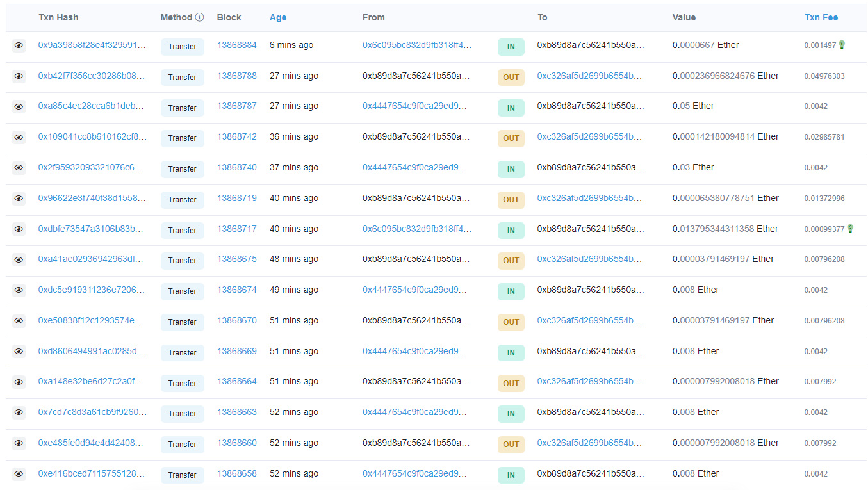Open block 13868658
This screenshot has width=868, height=490.
pos(237,473)
